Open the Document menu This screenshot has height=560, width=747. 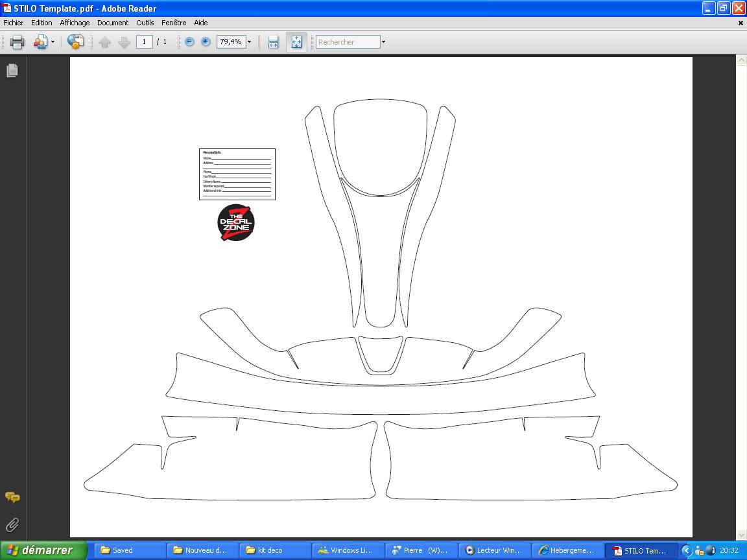tap(113, 23)
